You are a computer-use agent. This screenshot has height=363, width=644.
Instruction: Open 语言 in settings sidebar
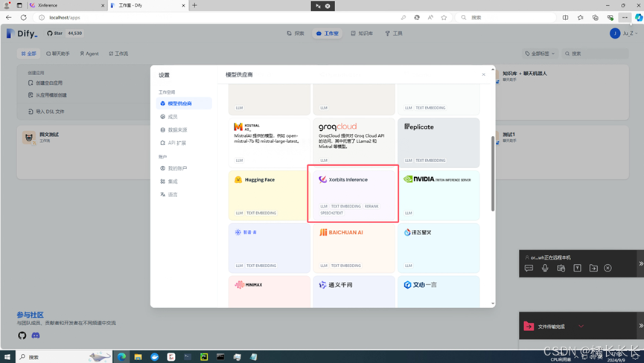(184, 194)
